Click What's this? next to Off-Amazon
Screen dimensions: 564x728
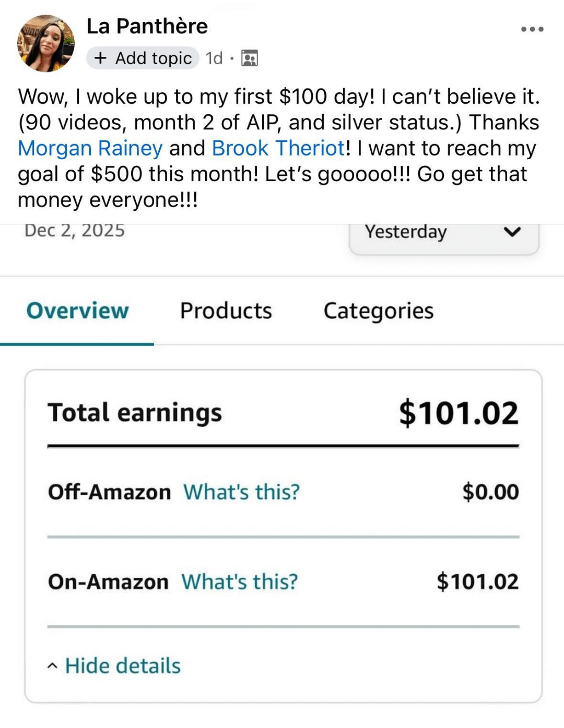[241, 492]
